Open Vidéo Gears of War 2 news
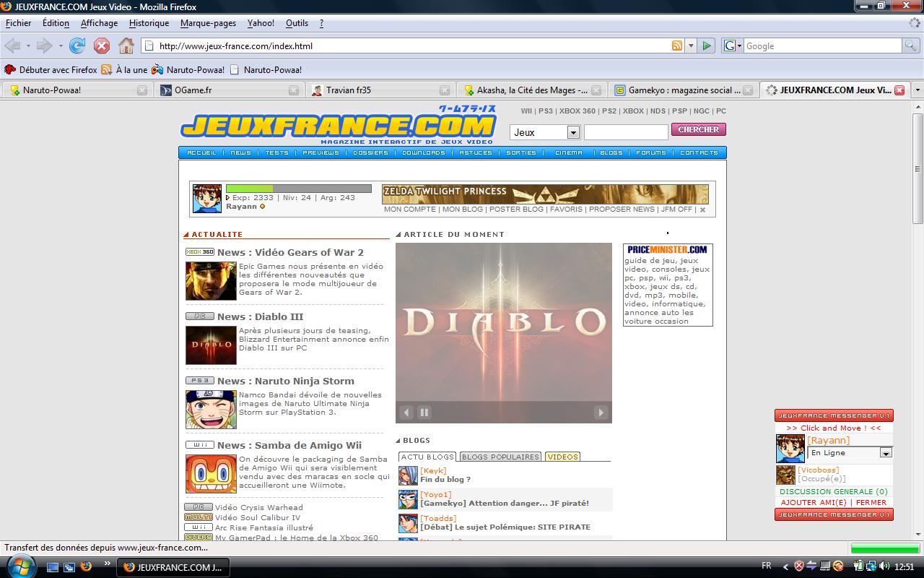The width and height of the screenshot is (924, 578). 290,252
